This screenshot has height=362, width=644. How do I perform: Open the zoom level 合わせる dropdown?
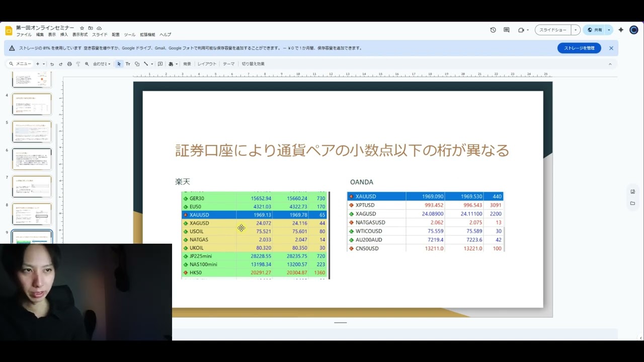click(x=102, y=64)
